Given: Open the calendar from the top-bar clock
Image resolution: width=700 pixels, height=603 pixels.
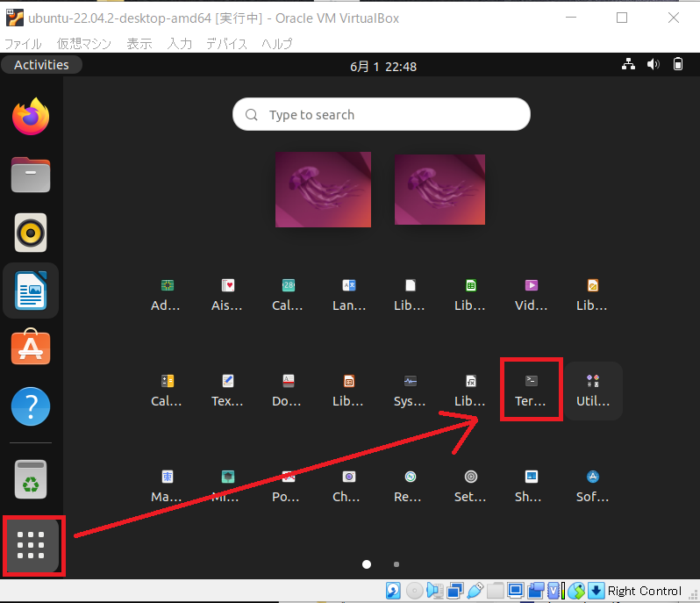Looking at the screenshot, I should tap(382, 66).
